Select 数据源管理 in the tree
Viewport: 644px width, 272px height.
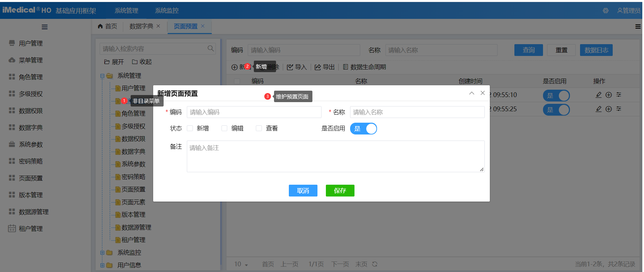coord(136,228)
